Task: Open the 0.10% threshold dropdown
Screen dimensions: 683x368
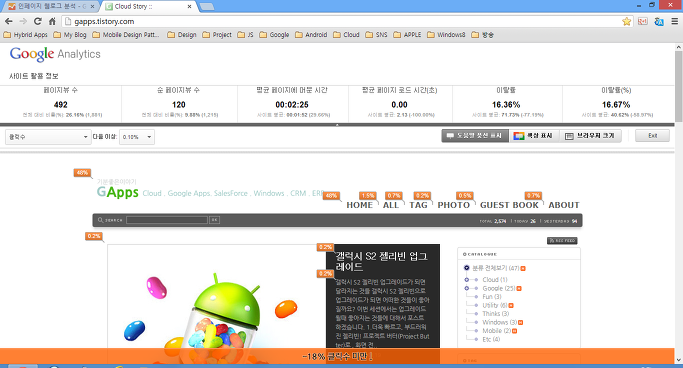Action: 137,137
